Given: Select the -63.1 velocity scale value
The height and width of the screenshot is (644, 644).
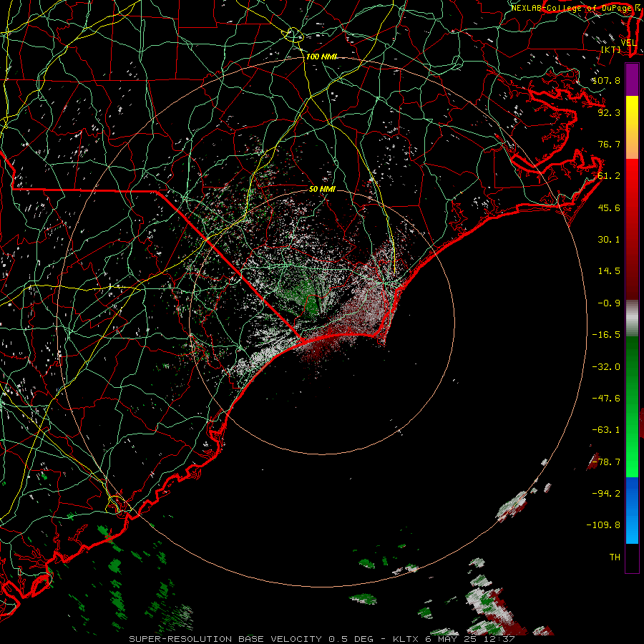Looking at the screenshot, I should [606, 430].
